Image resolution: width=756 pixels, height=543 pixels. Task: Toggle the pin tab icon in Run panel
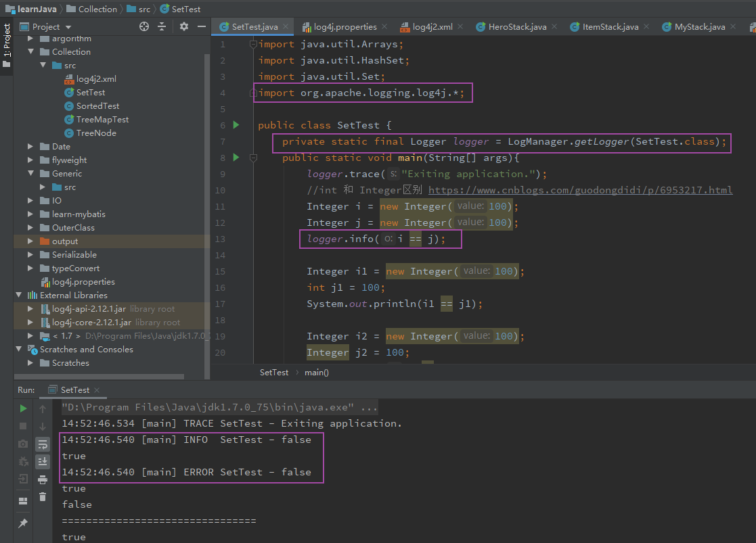click(x=23, y=523)
